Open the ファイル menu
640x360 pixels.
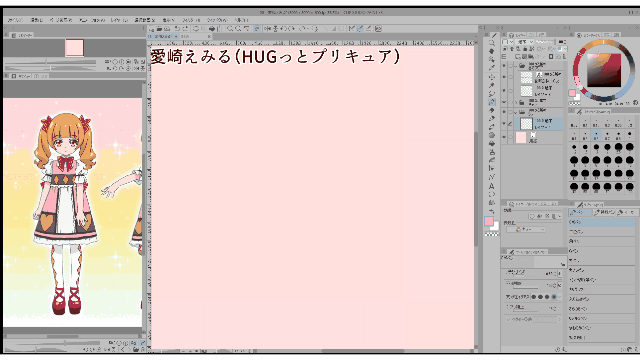16,20
